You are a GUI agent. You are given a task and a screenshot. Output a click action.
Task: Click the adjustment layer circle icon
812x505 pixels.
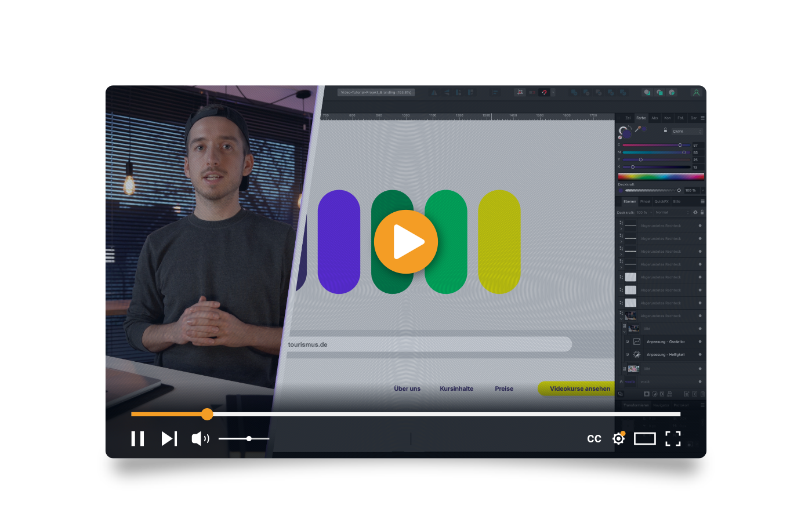pos(655,394)
